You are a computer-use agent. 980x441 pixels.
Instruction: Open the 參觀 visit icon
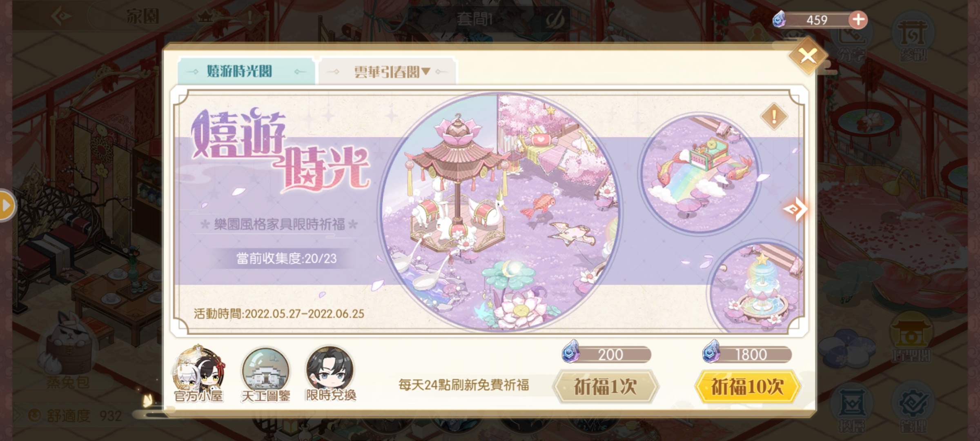click(x=913, y=41)
